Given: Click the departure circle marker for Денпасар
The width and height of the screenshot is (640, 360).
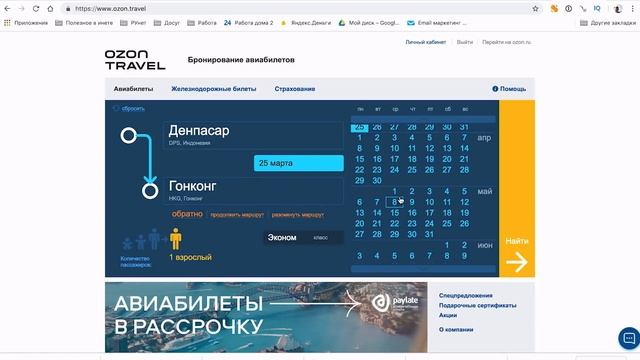Looking at the screenshot, I should pos(129,136).
